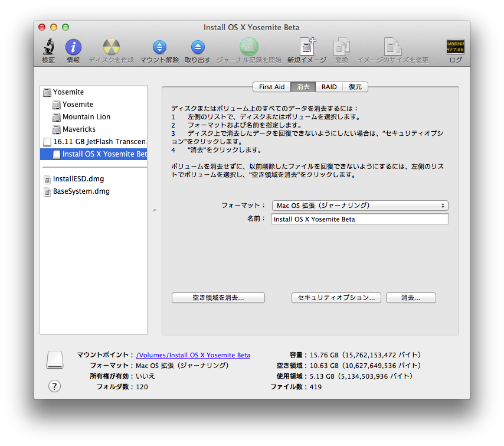504x446 pixels.
Task: Click the Convert (変換) toolbar icon
Action: coord(341,47)
